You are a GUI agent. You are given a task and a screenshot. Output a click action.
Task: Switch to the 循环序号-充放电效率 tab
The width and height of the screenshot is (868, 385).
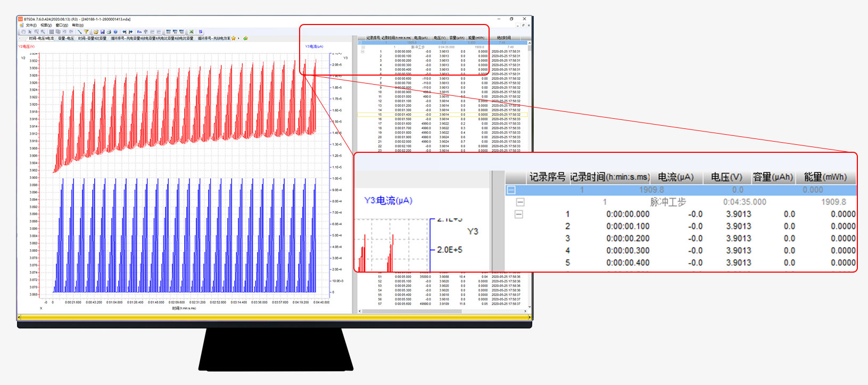pyautogui.click(x=214, y=38)
